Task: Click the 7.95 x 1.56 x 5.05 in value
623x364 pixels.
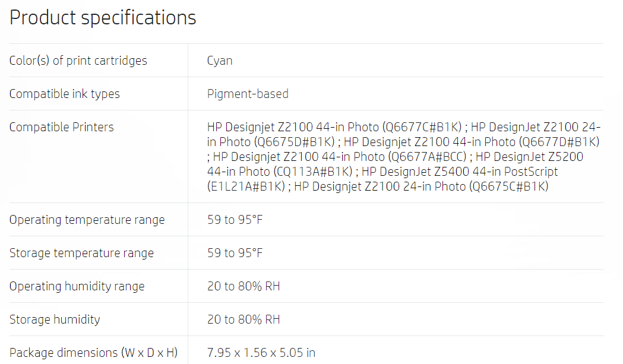Action: 261,353
